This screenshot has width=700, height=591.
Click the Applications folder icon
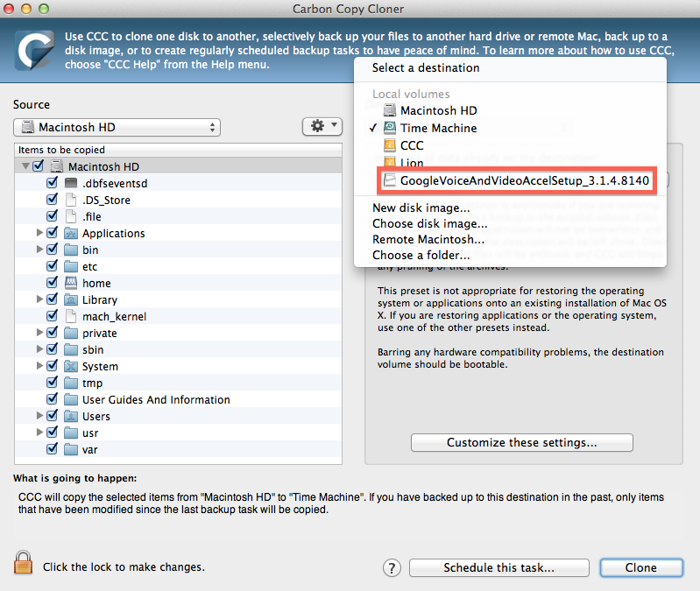coord(71,233)
